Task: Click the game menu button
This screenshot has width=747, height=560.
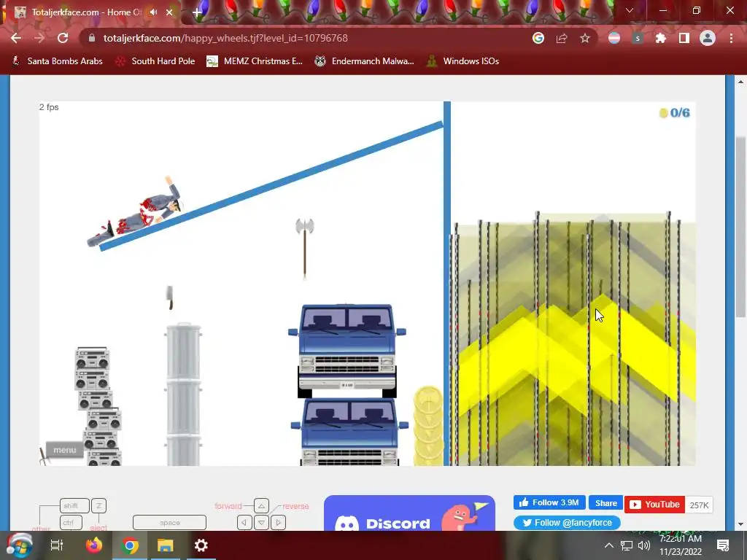Action: click(65, 450)
